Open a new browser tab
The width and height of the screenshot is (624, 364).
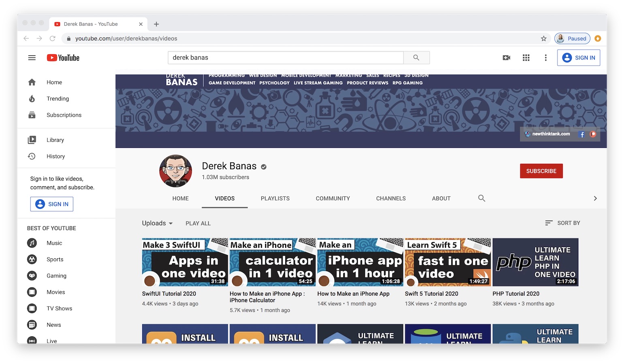(156, 24)
